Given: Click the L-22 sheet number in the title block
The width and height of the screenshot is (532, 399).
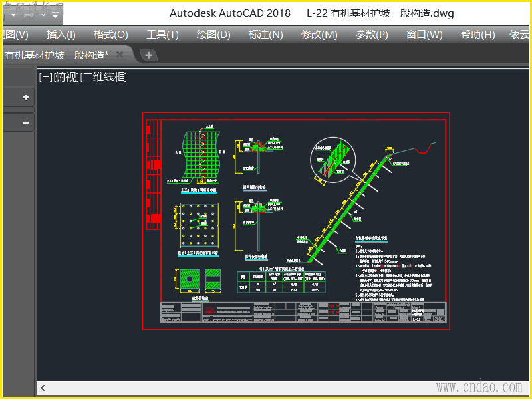Looking at the screenshot, I should (x=417, y=319).
